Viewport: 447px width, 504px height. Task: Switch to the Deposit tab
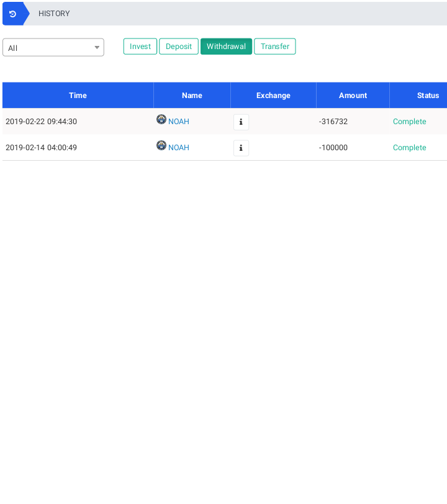click(x=179, y=47)
